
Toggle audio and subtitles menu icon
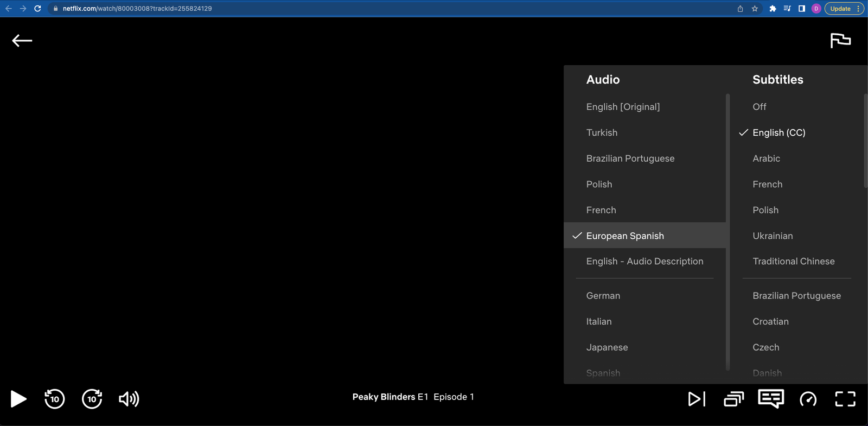(x=771, y=399)
